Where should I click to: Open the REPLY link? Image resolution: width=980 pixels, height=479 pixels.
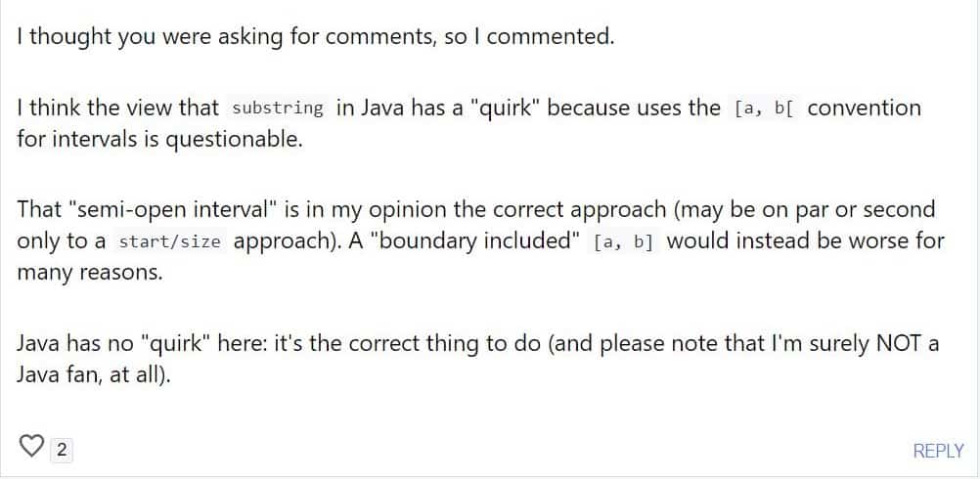coord(938,451)
